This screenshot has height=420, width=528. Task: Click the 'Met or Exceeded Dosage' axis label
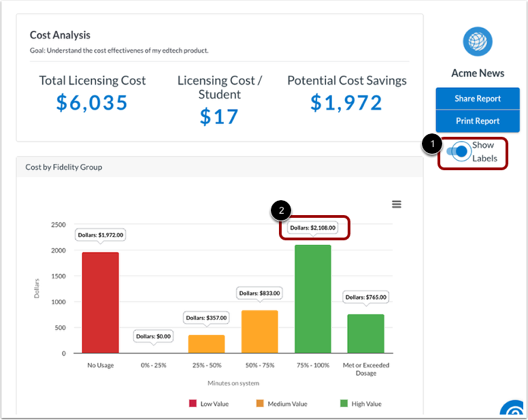point(366,369)
